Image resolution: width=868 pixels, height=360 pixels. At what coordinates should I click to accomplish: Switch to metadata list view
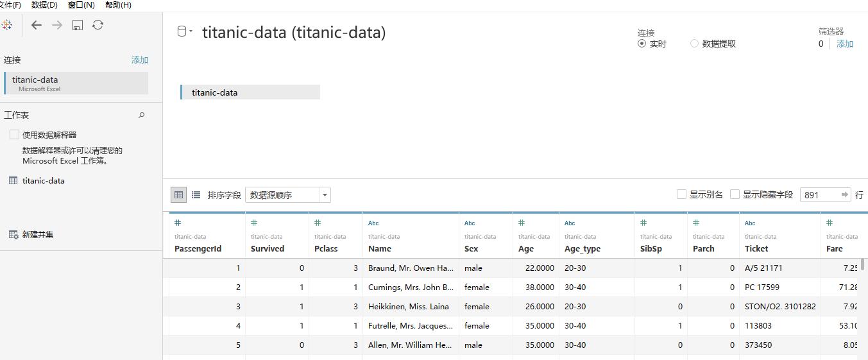click(x=196, y=194)
